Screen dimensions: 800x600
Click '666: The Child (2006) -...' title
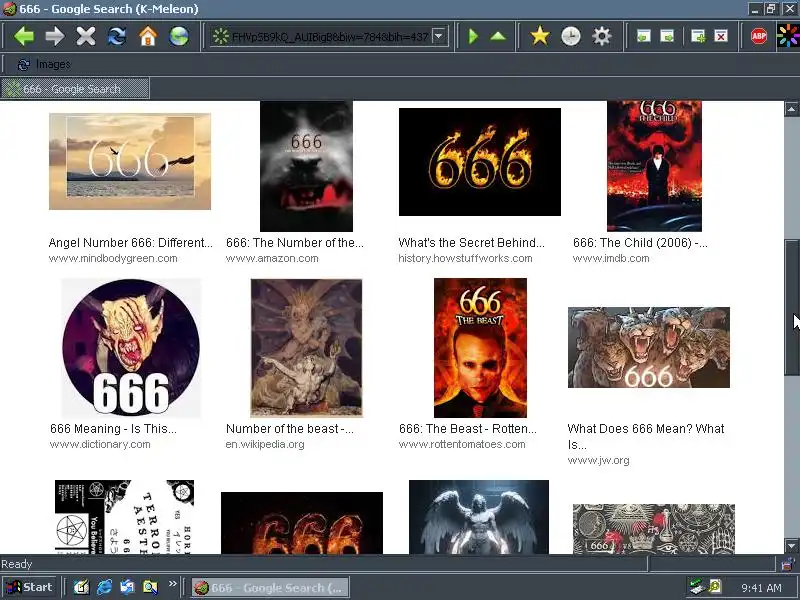coord(640,243)
